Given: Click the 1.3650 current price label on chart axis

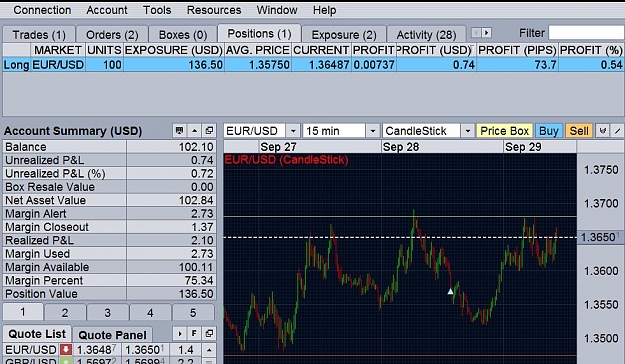Looking at the screenshot, I should point(600,237).
